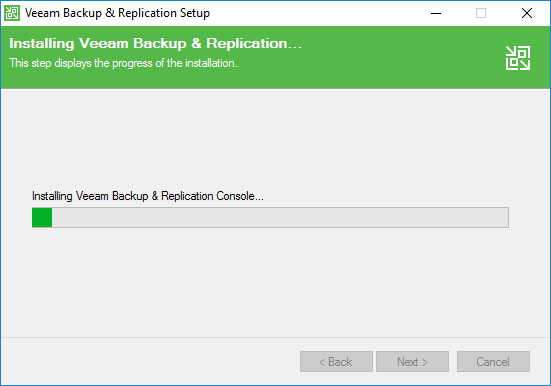Screen dimensions: 551x386
Task: Click the green filled portion of progress bar
Action: [x=42, y=217]
